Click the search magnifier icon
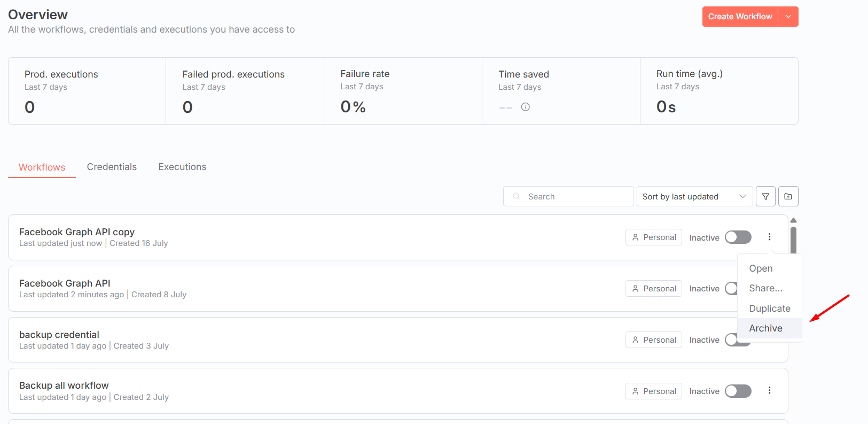The width and height of the screenshot is (868, 424). coord(517,196)
